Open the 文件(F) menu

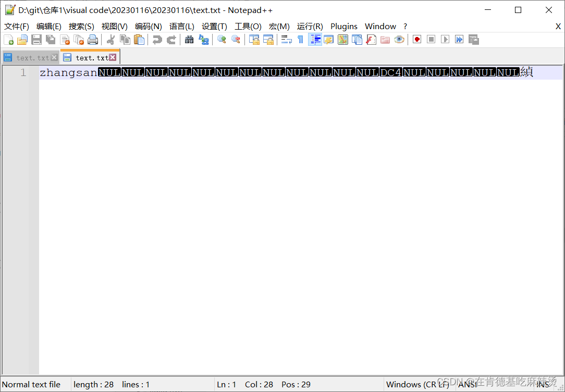pos(17,26)
